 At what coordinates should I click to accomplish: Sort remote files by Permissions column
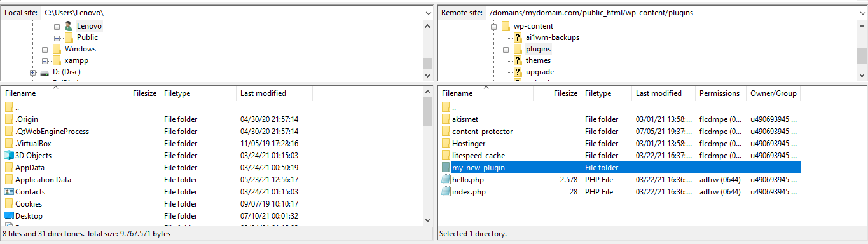(720, 93)
